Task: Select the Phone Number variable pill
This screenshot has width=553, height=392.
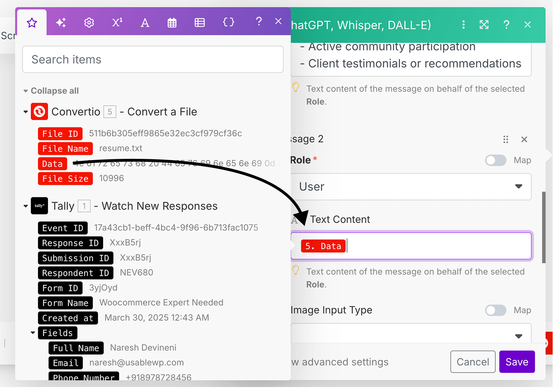Action: click(x=83, y=376)
